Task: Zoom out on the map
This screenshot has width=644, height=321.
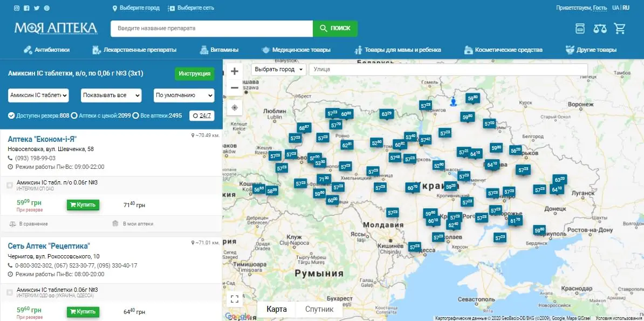Action: [234, 87]
